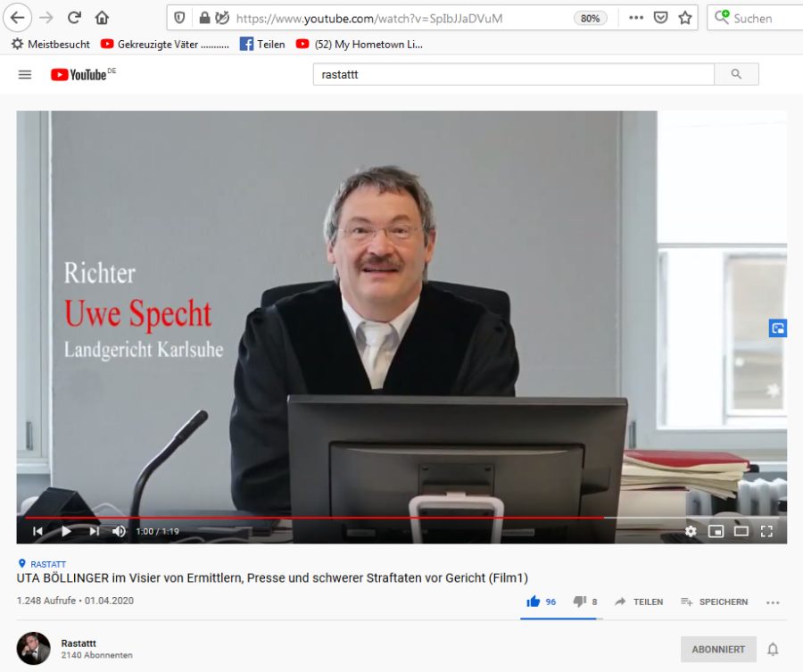Play the paused video

coord(66,531)
